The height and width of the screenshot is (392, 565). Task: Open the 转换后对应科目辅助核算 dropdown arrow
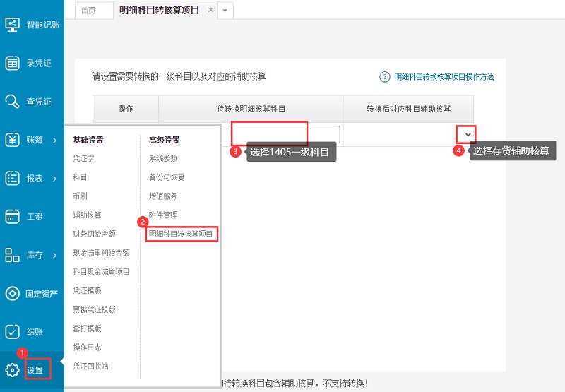(466, 134)
